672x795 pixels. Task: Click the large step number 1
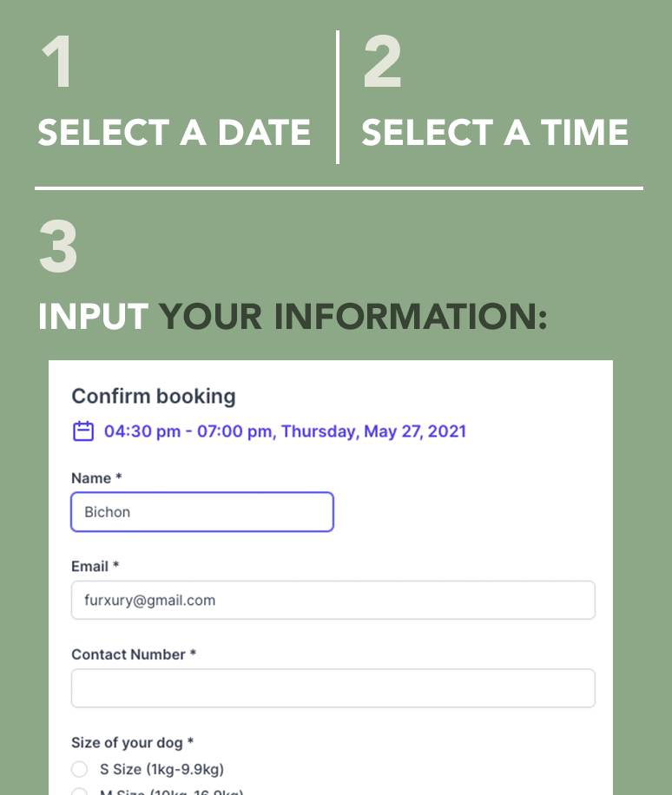point(56,62)
